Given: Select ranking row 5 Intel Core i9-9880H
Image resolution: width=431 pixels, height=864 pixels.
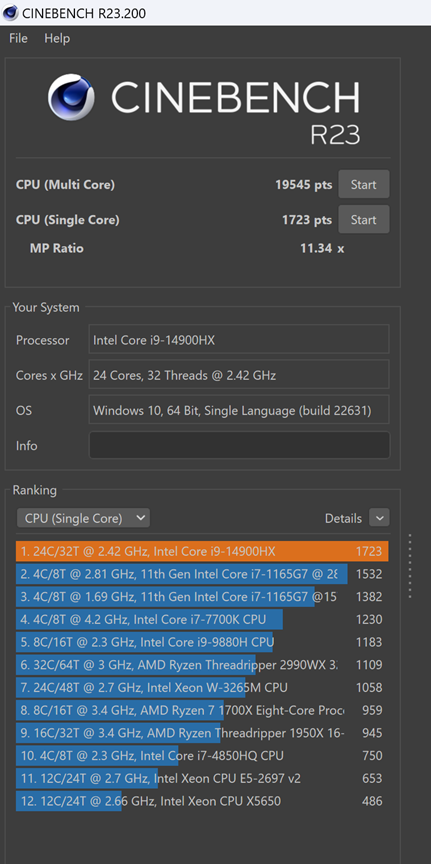Looking at the screenshot, I should [x=202, y=642].
